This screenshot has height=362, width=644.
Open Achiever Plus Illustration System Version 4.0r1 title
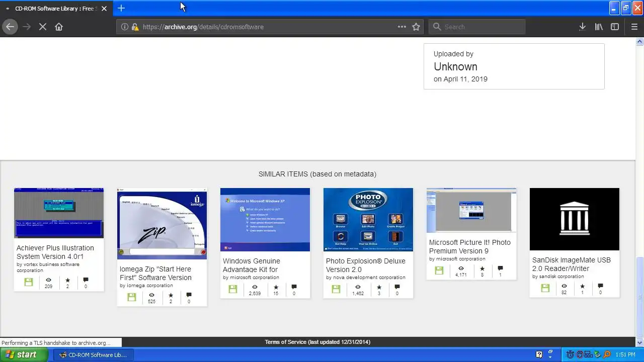tap(55, 252)
